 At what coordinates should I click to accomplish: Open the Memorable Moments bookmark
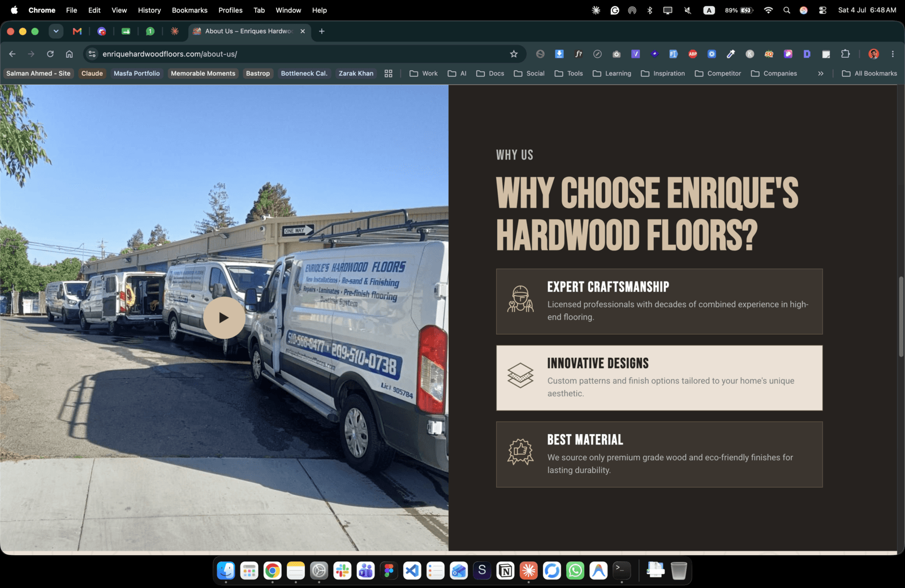click(x=203, y=73)
